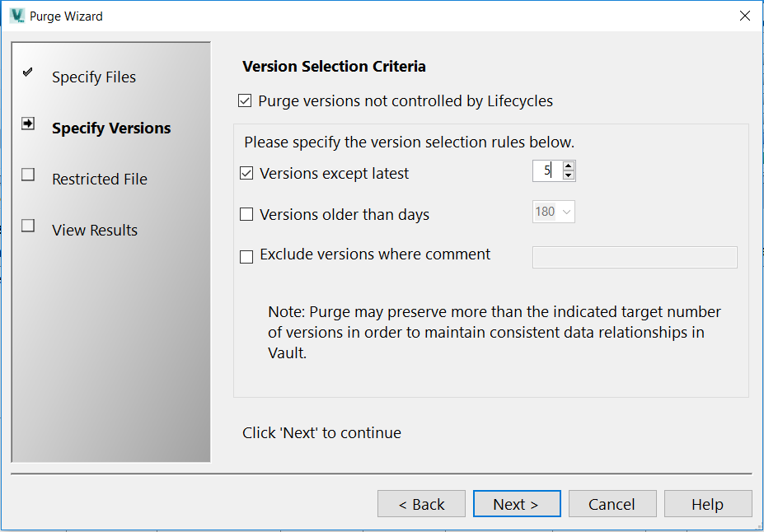Click Next to continue the wizard

coord(516,503)
